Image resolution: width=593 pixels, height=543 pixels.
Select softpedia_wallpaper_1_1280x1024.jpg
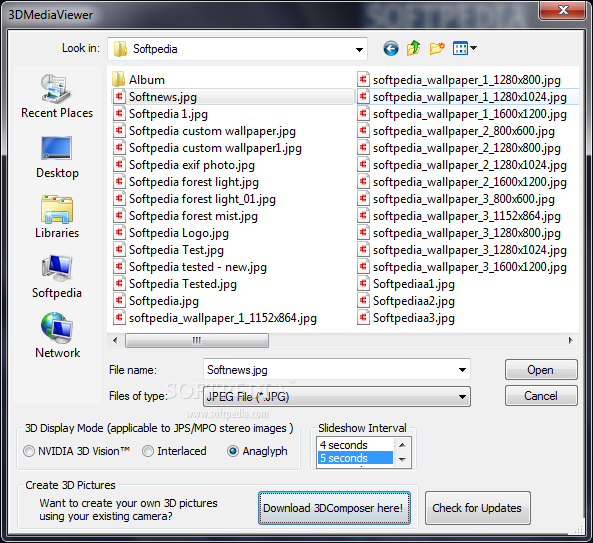pos(470,97)
